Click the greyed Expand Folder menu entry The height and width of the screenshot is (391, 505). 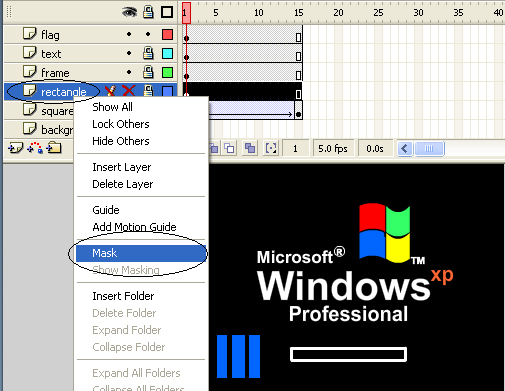[127, 330]
